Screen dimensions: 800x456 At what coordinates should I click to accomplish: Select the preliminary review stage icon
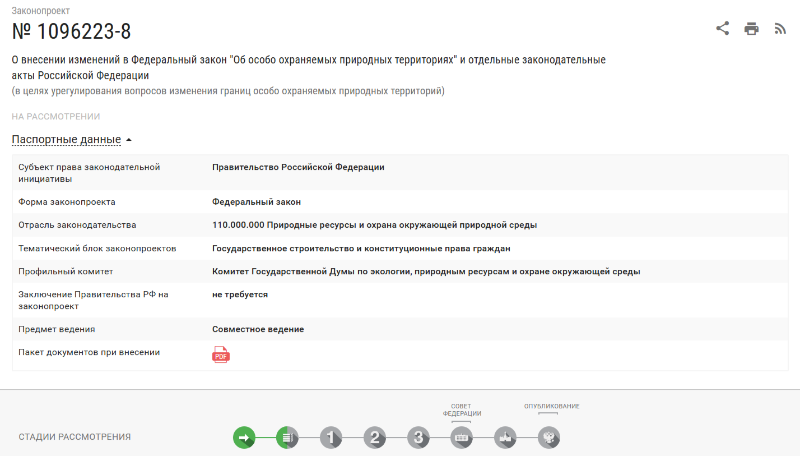point(287,437)
